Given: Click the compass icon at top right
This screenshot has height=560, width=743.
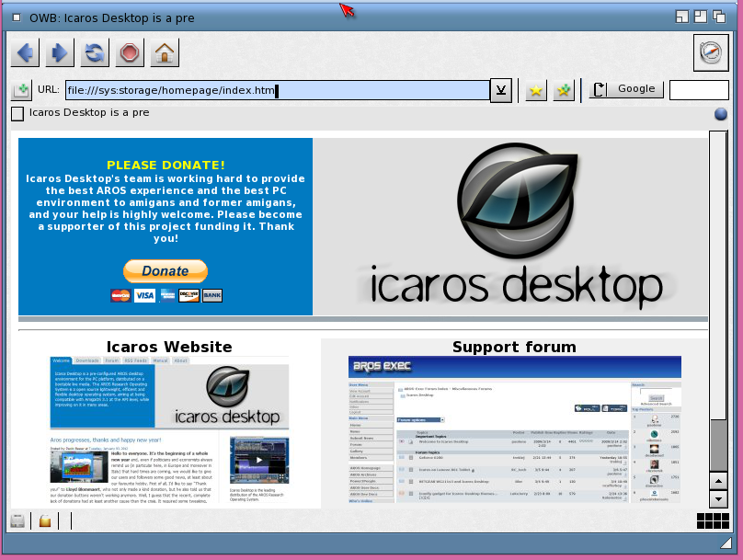Looking at the screenshot, I should pos(711,52).
